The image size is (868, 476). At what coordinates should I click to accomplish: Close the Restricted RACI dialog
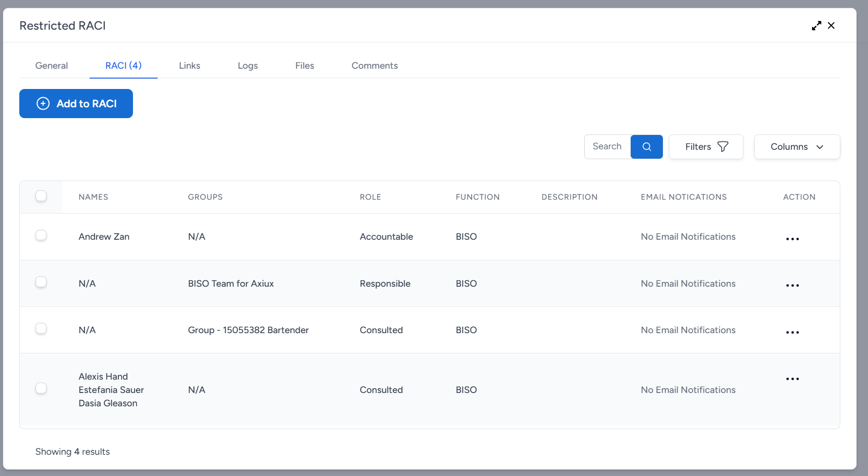pyautogui.click(x=831, y=26)
